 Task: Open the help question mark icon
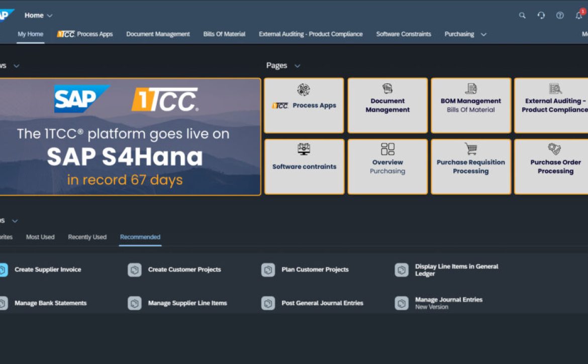559,16
